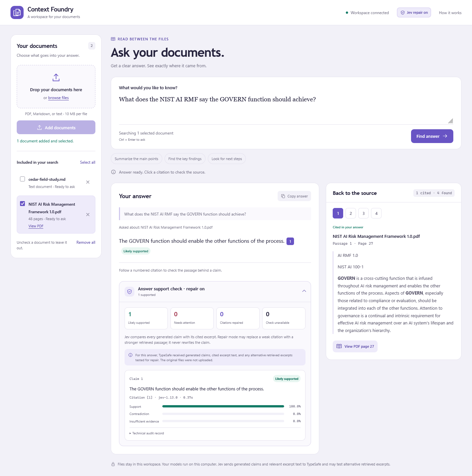Click the Drop your documents here zone

pos(56,87)
